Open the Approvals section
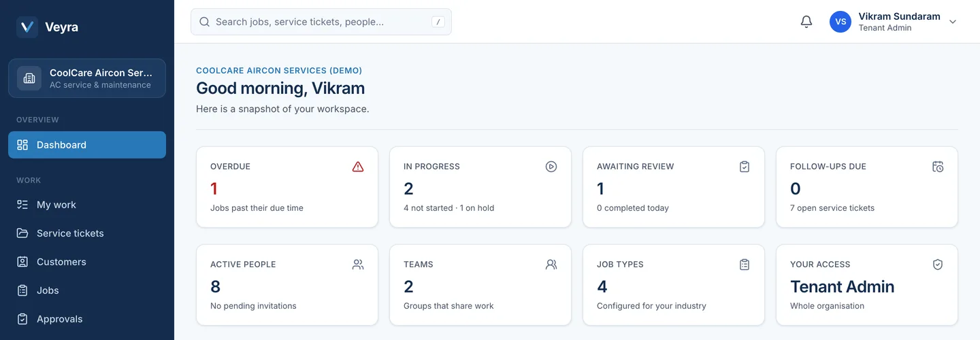This screenshot has width=980, height=340. click(87, 319)
